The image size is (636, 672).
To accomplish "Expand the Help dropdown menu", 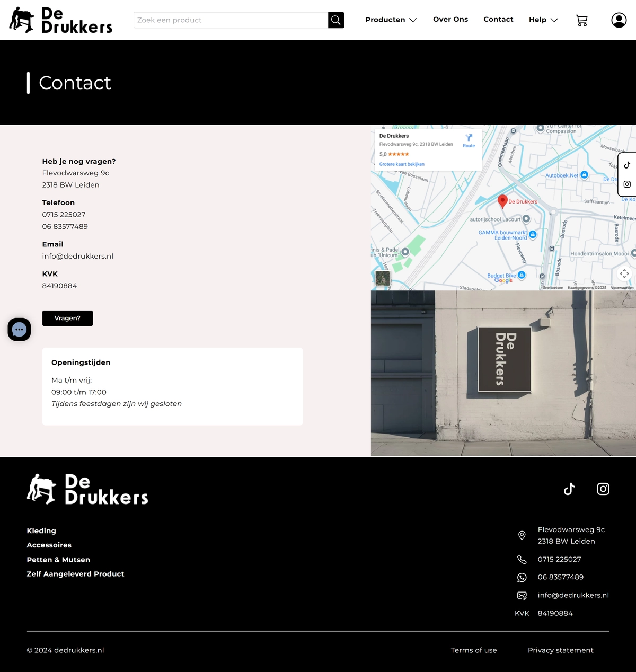I will [543, 20].
